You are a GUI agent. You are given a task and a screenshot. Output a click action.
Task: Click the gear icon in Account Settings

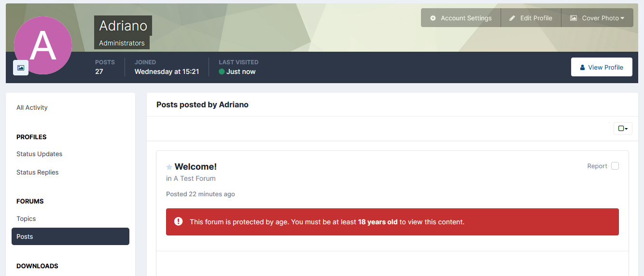pyautogui.click(x=433, y=18)
